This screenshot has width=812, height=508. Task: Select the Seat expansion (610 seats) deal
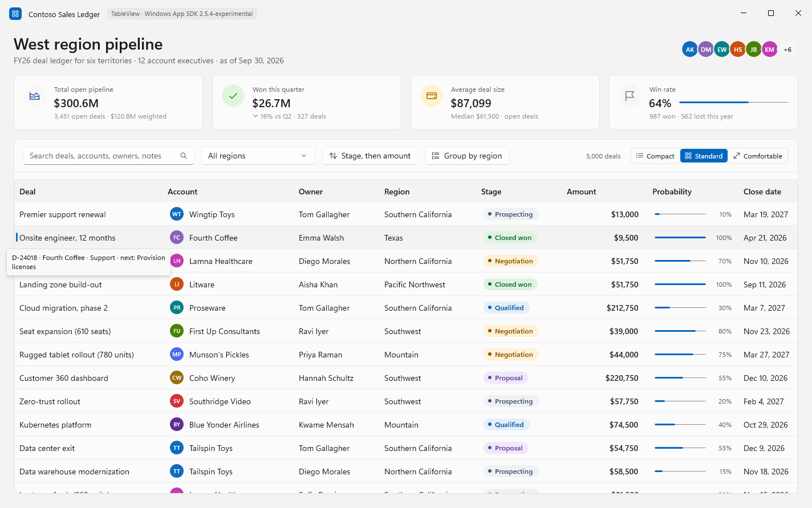click(x=65, y=331)
